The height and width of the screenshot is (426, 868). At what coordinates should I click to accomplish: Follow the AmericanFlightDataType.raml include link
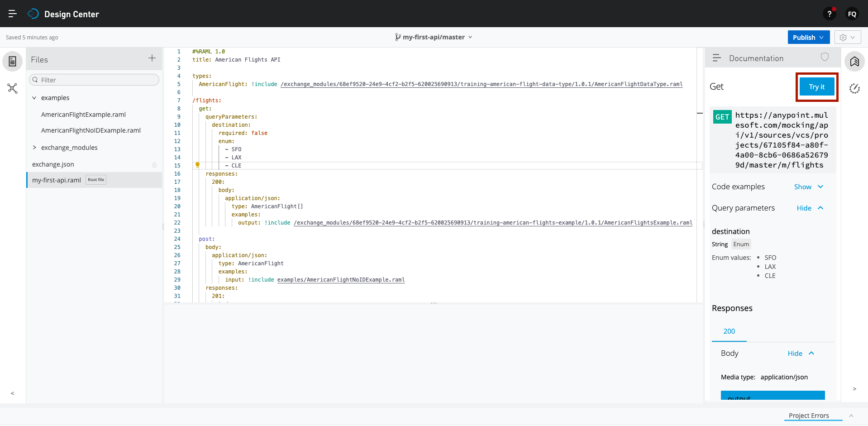point(482,84)
